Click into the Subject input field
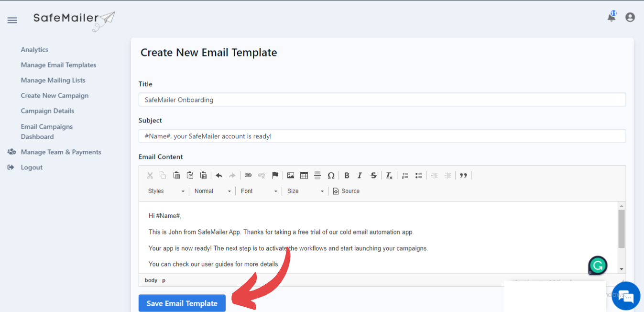This screenshot has height=312, width=644. pyautogui.click(x=382, y=136)
